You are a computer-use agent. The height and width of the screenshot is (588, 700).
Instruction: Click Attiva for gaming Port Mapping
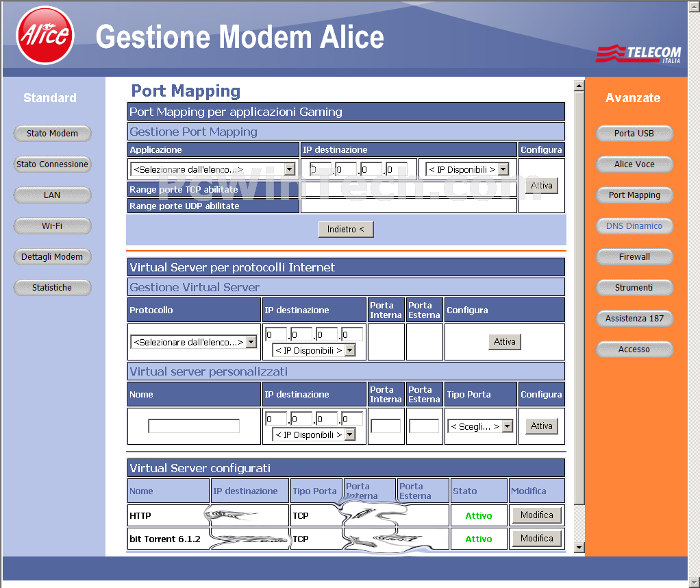[542, 186]
